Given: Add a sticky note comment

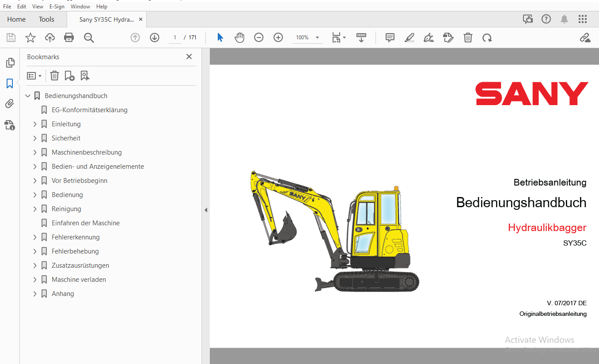Looking at the screenshot, I should 390,38.
